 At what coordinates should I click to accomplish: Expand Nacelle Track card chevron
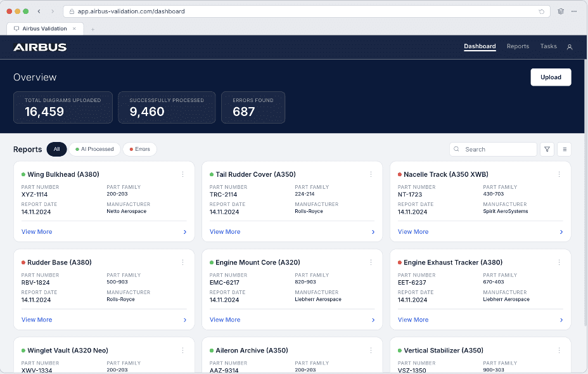coord(561,232)
